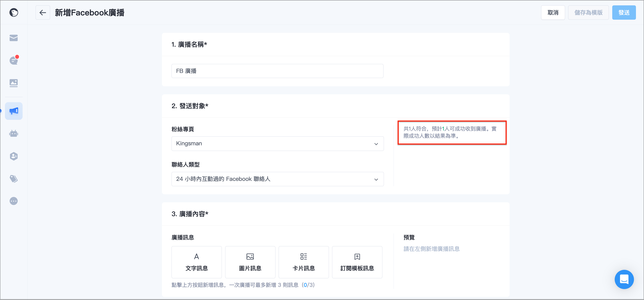Go back using the left arrow button
This screenshot has width=644, height=300.
click(43, 13)
